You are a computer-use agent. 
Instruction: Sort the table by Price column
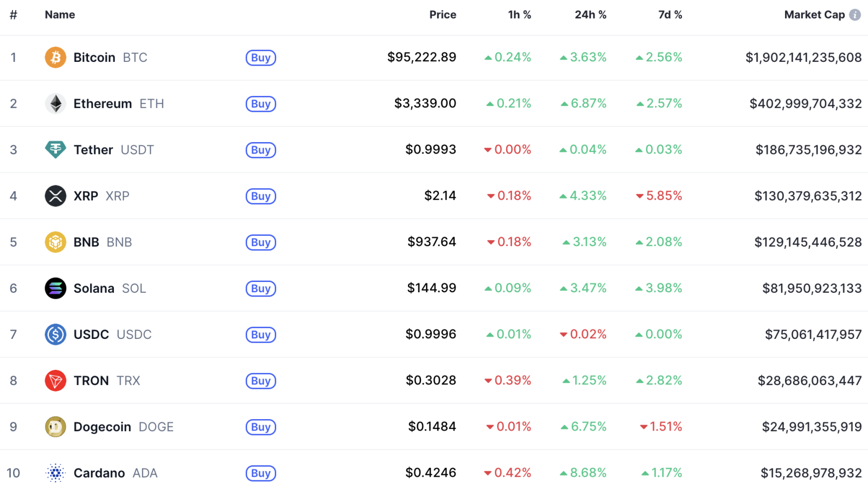click(443, 15)
